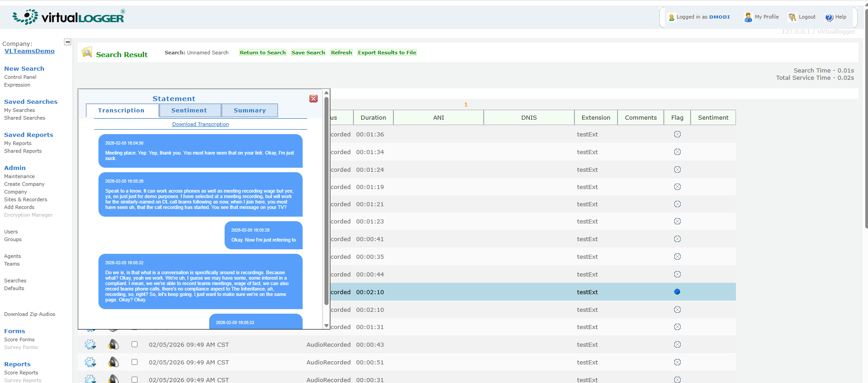Open the Summary tab in Statement panel

pyautogui.click(x=250, y=111)
